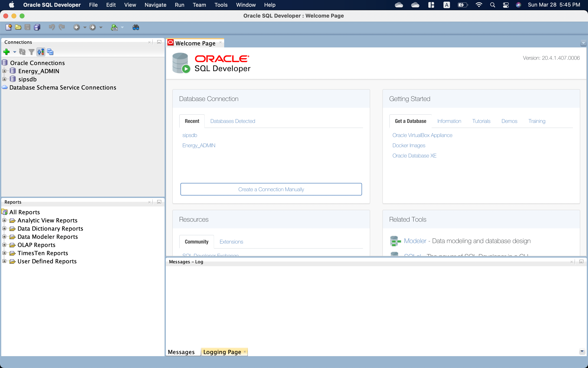The image size is (588, 368).
Task: Minimize the Reports panel
Action: (x=159, y=202)
